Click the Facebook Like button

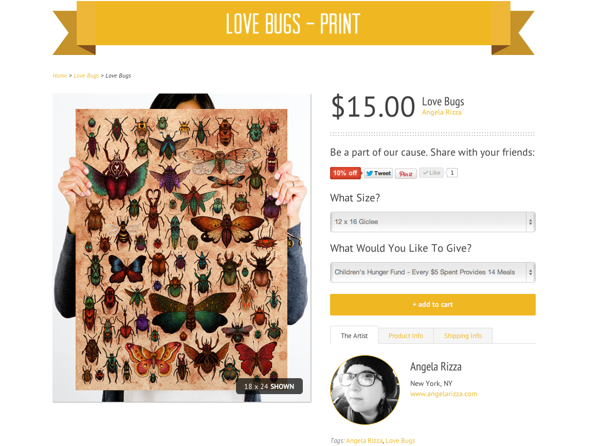point(431,173)
